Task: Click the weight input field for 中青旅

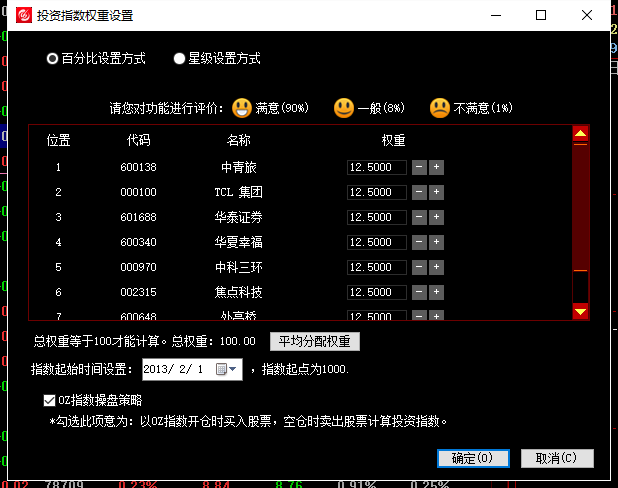Action: point(376,167)
